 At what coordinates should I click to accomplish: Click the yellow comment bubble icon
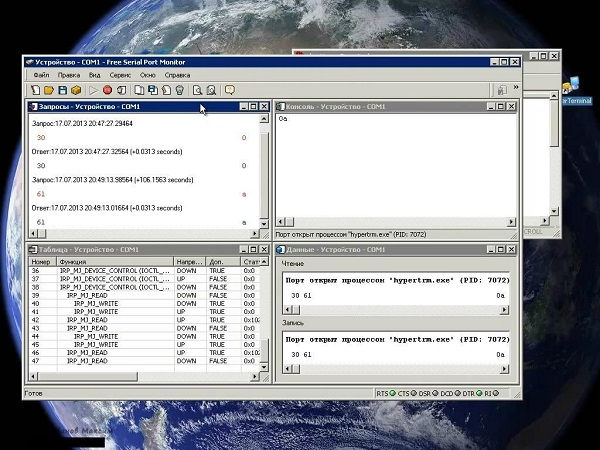(x=230, y=90)
